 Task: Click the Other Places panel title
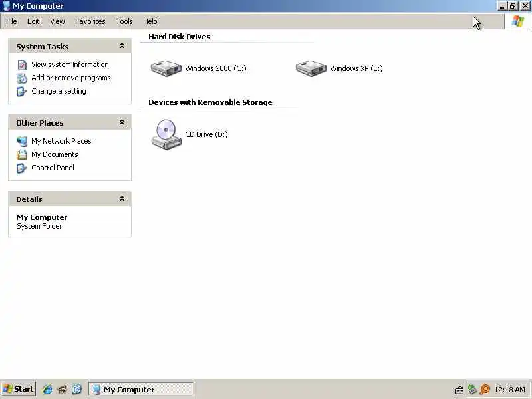tap(40, 123)
